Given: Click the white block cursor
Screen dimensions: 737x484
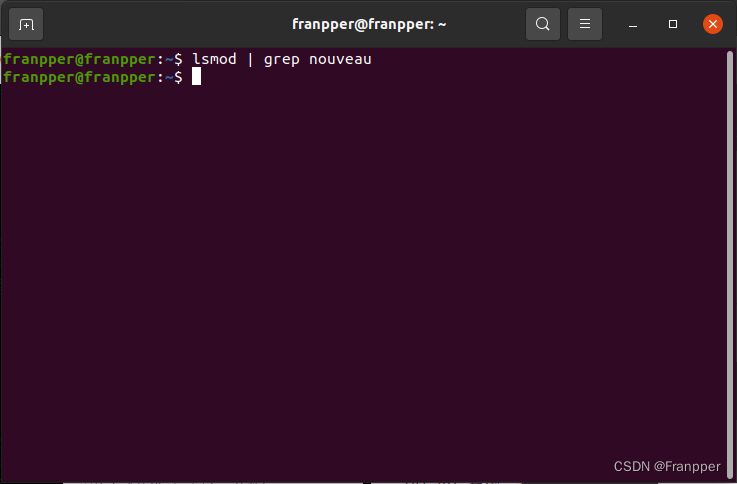Looking at the screenshot, I should pyautogui.click(x=196, y=77).
